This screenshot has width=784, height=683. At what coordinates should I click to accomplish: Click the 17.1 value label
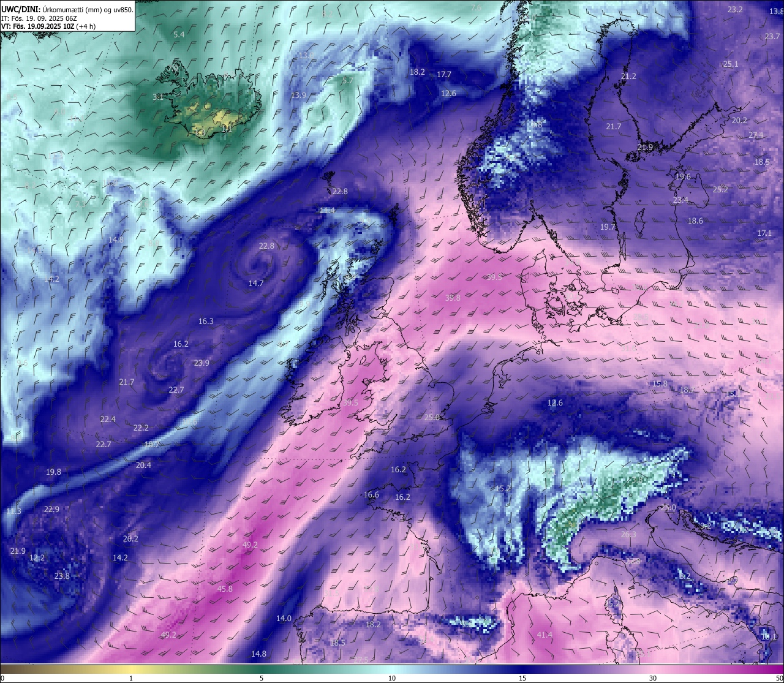tap(764, 233)
